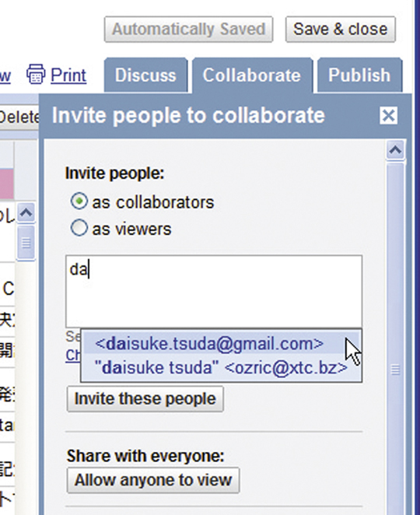The image size is (420, 515).
Task: Open the Discuss tab
Action: pos(145,75)
